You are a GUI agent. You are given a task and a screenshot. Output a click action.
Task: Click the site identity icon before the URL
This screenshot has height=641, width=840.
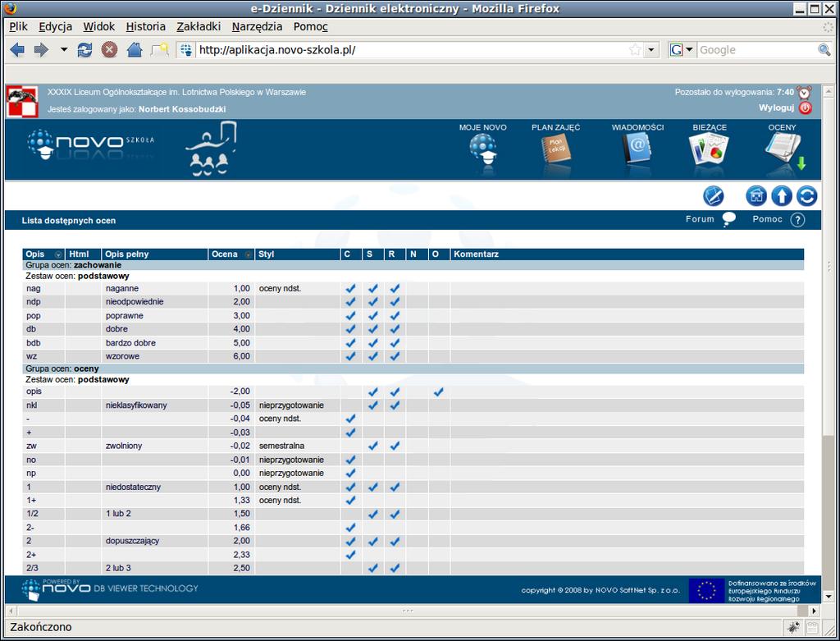click(x=186, y=50)
